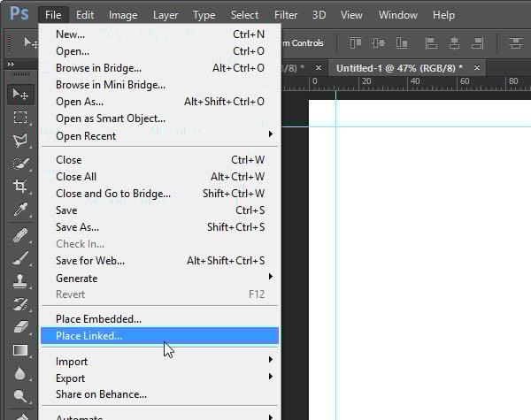Click the Align Bottom Edges icon
The image size is (531, 420).
point(402,43)
